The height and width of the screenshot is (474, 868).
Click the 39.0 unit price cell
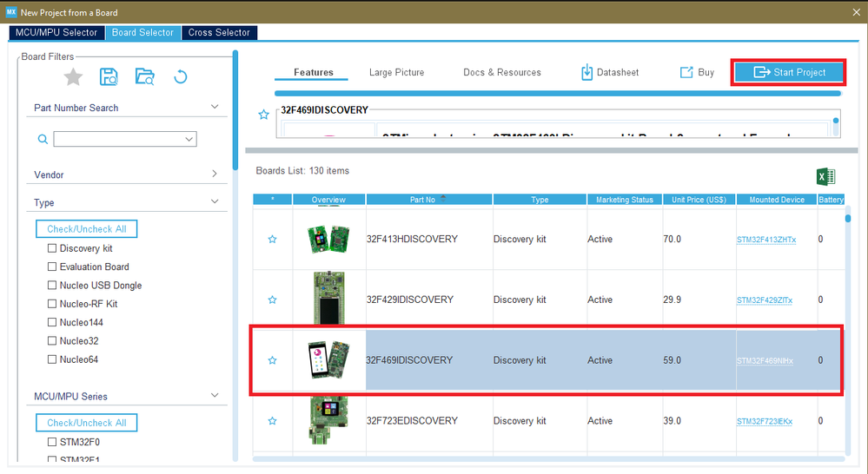coord(699,421)
